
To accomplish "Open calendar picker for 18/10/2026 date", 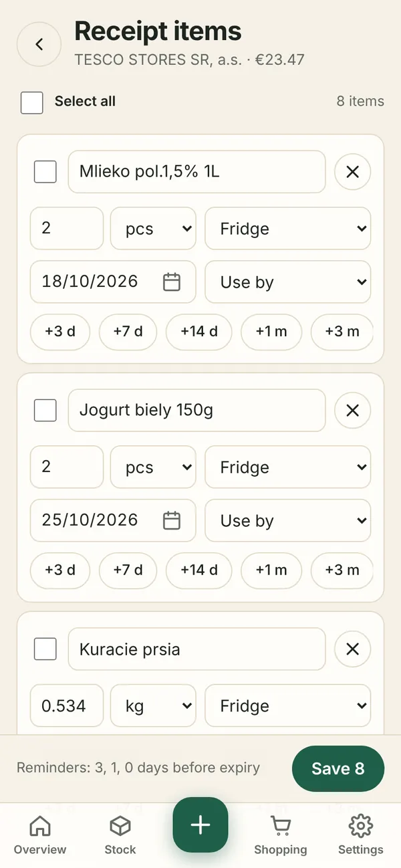I will 172,282.
